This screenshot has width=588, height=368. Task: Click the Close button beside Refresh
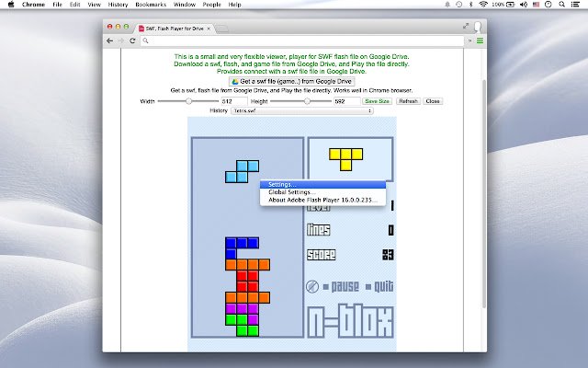[x=433, y=101]
